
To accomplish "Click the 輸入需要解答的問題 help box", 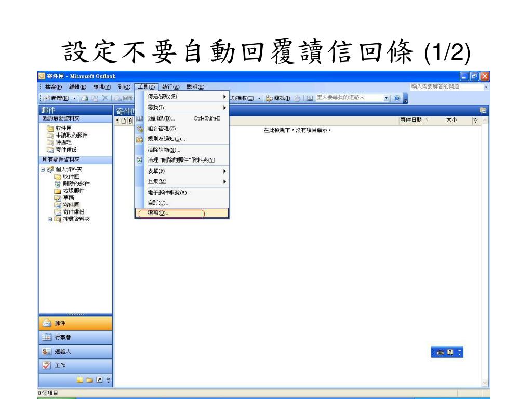I will tap(447, 87).
